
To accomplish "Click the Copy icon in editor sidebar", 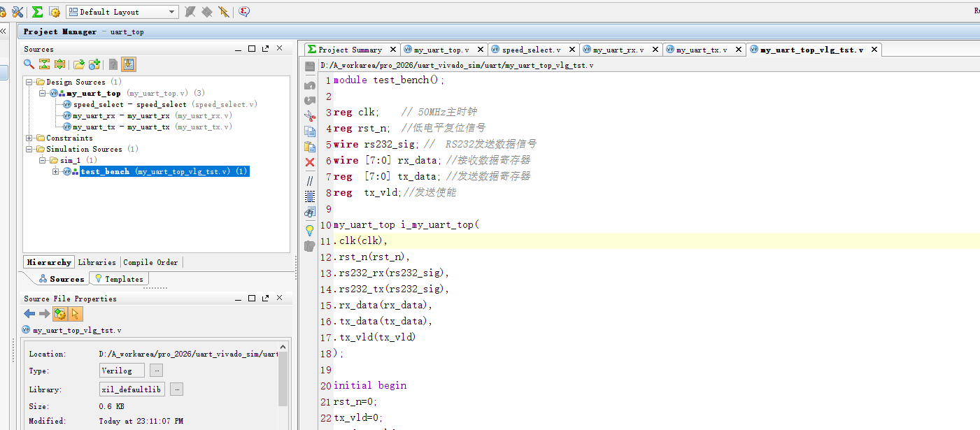I will 310,131.
